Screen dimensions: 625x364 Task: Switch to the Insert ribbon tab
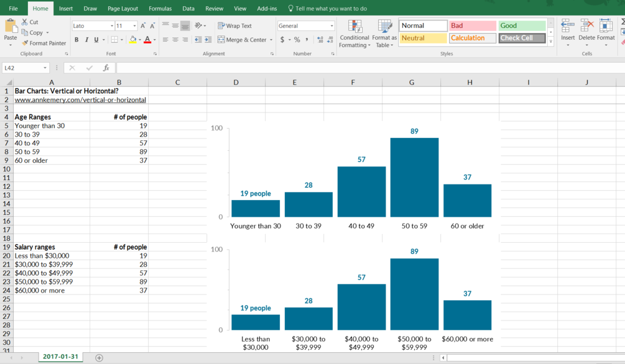coord(66,8)
